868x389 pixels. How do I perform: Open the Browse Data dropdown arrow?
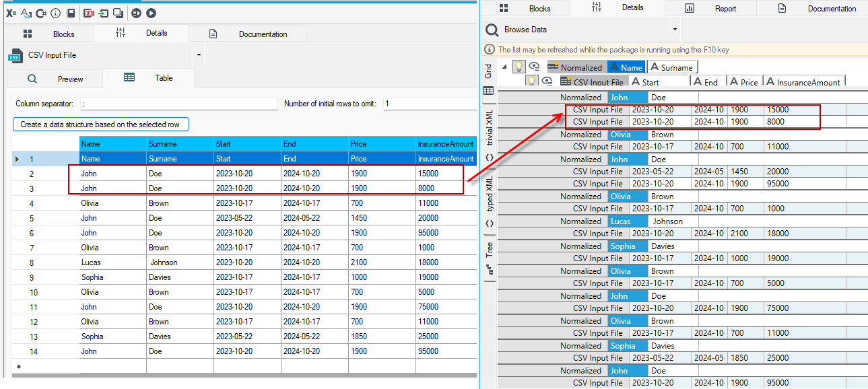tap(675, 30)
